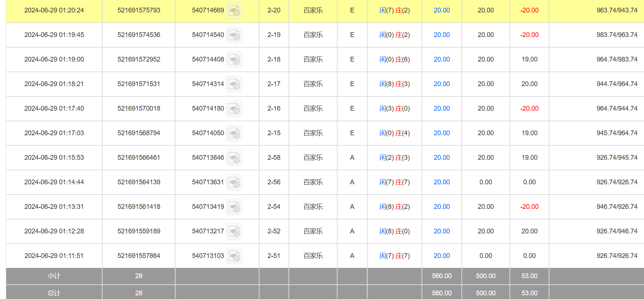Click the 小计 subtotal row label
This screenshot has width=644, height=299.
[x=54, y=276]
